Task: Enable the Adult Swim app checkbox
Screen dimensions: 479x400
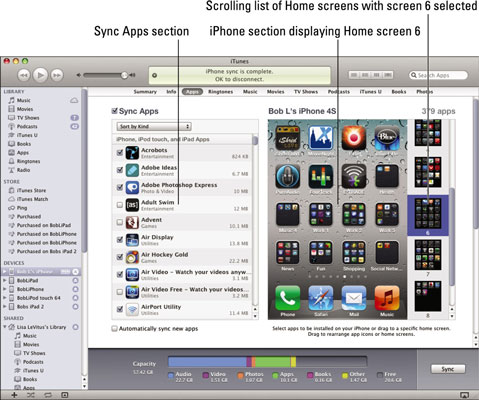Action: [120, 205]
